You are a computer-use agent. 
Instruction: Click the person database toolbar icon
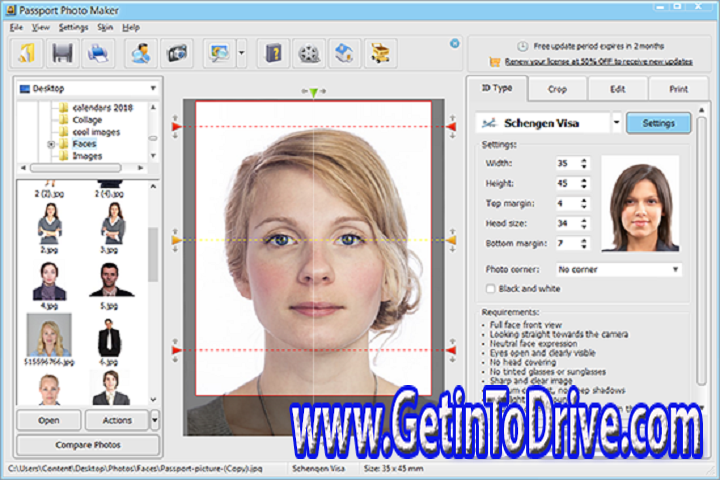click(x=141, y=53)
